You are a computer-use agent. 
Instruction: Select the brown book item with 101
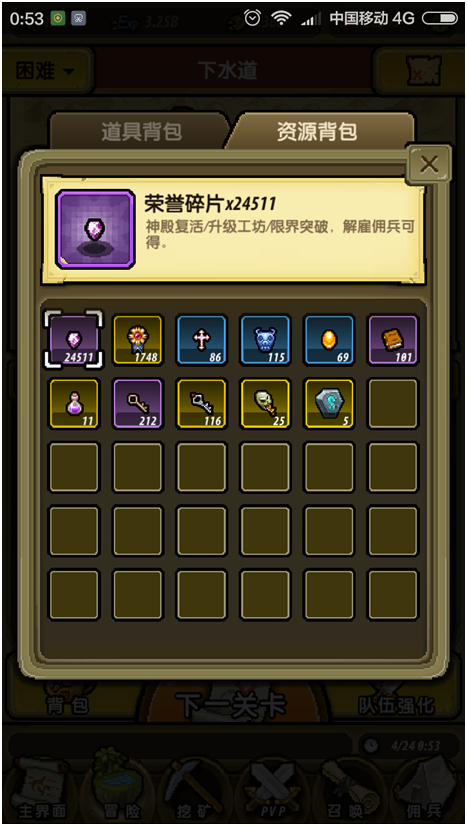(x=393, y=340)
